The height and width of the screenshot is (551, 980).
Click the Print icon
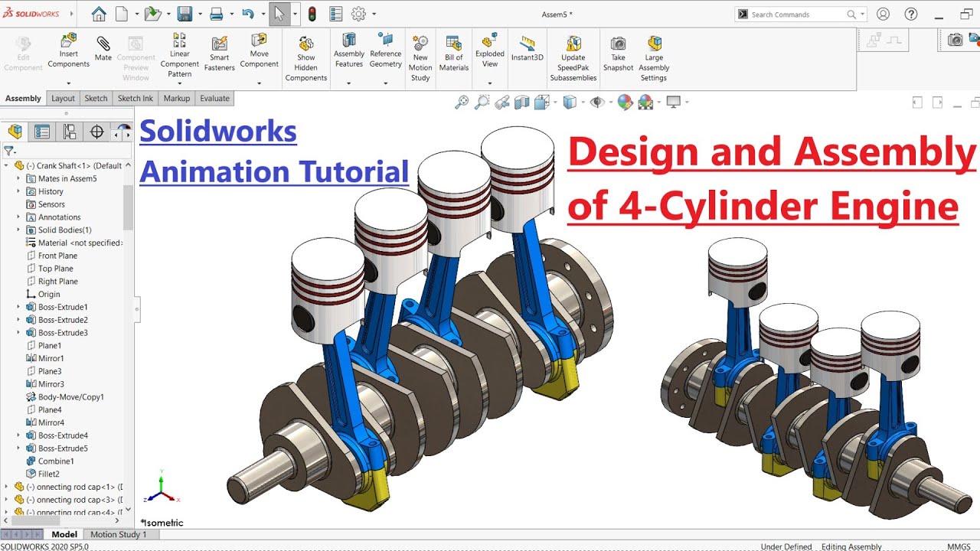217,14
